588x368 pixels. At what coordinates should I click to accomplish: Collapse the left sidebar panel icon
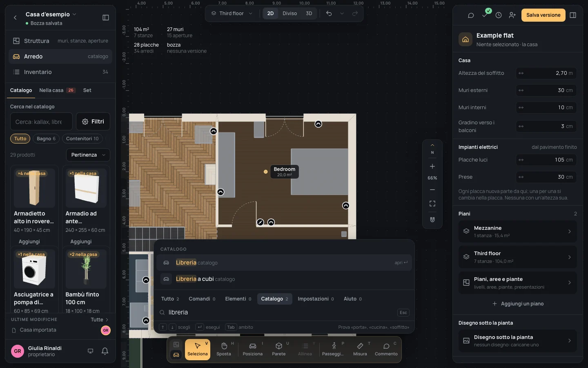pyautogui.click(x=106, y=18)
